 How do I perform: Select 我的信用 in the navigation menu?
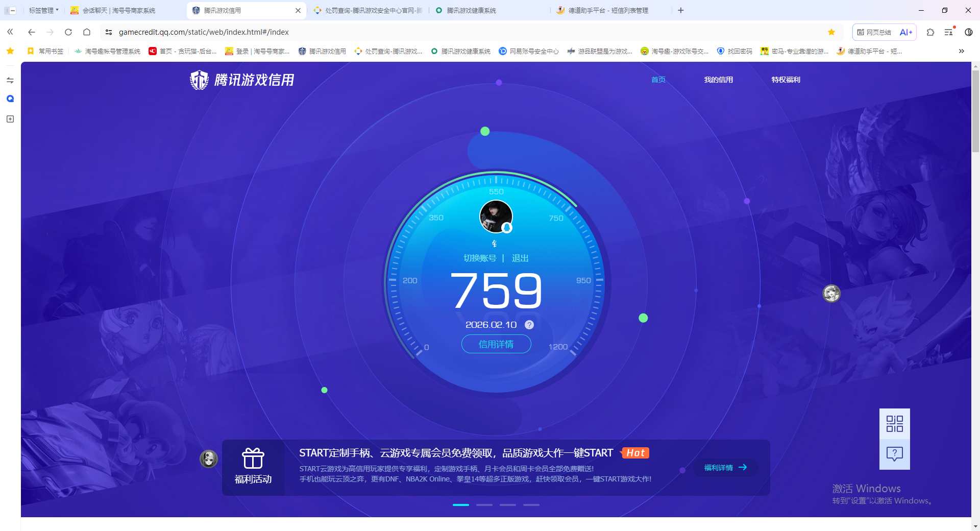point(719,80)
